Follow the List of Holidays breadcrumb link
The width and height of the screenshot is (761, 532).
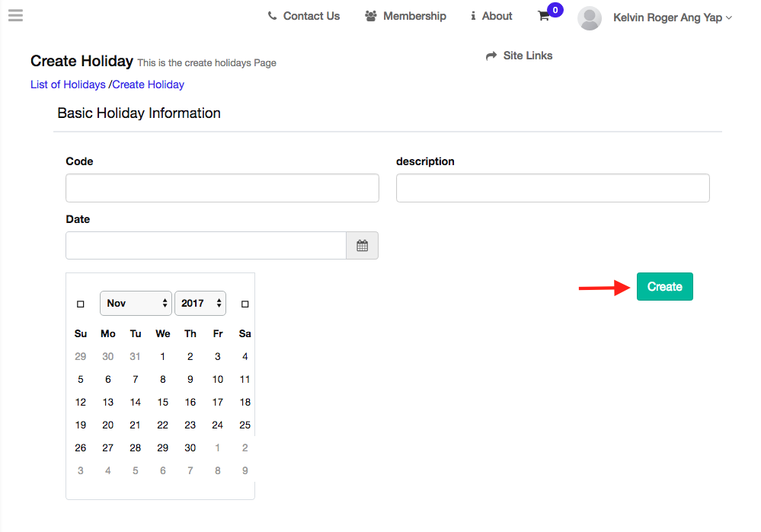[68, 84]
